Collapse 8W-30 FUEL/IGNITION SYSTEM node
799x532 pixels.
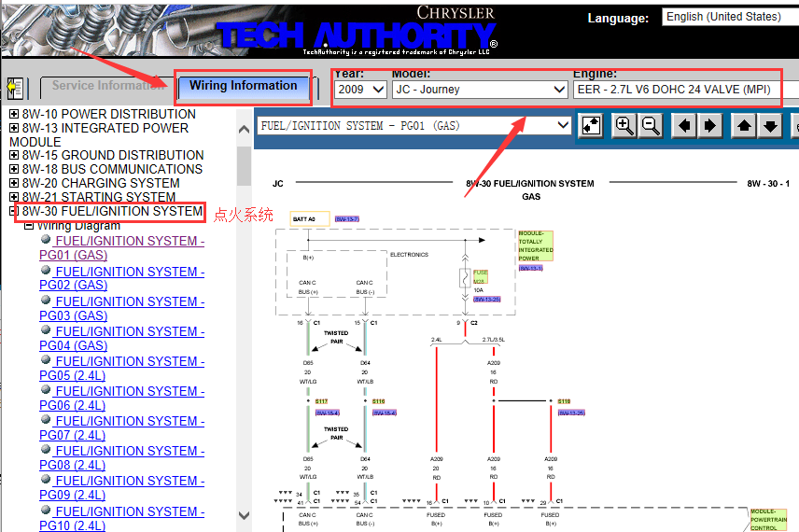(14, 211)
